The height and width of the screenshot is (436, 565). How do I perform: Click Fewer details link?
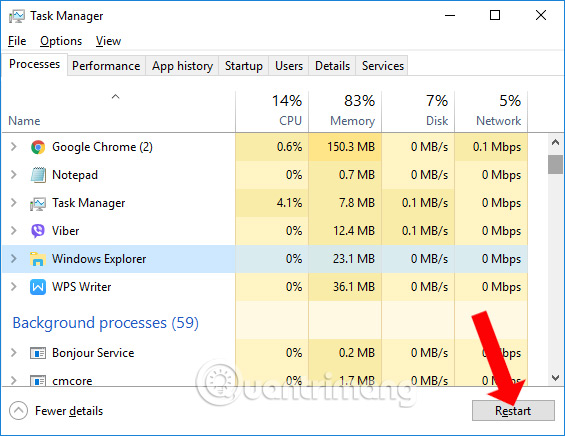click(69, 411)
